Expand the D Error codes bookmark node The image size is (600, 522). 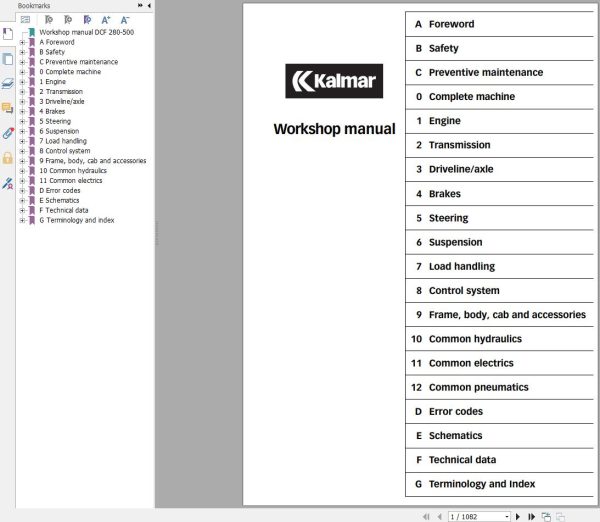coord(22,191)
